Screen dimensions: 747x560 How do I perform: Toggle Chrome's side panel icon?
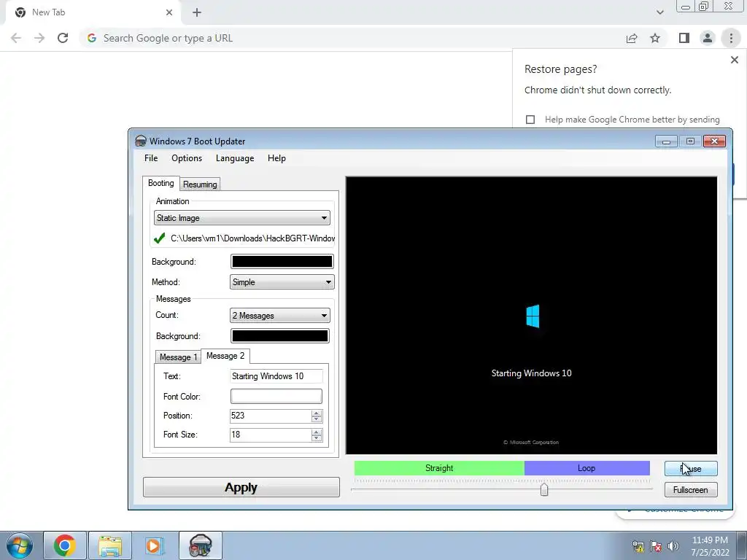[x=684, y=38]
